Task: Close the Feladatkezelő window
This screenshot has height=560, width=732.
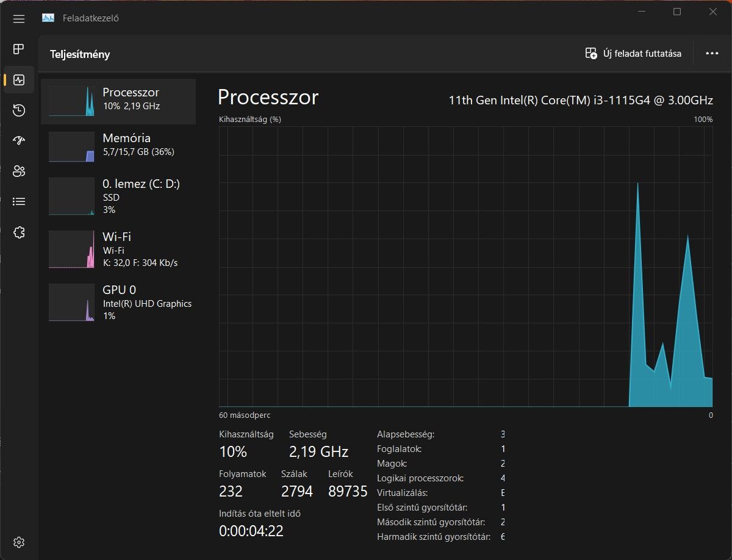Action: 712,12
